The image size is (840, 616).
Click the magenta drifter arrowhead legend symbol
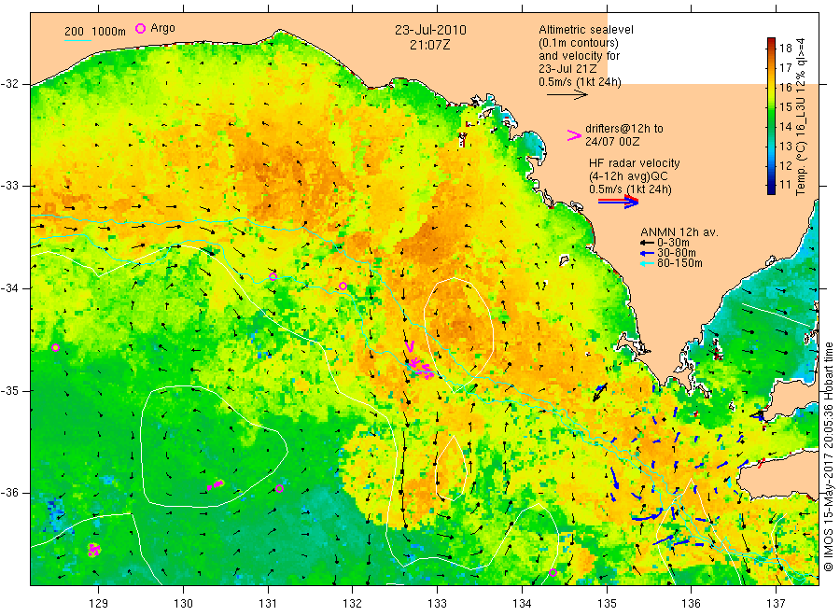coord(574,135)
